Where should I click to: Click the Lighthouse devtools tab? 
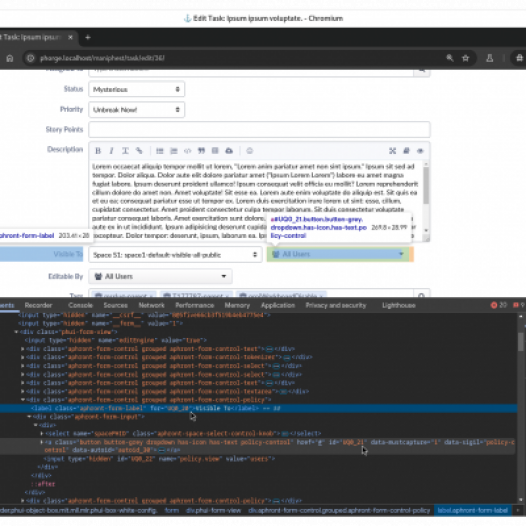(x=399, y=305)
